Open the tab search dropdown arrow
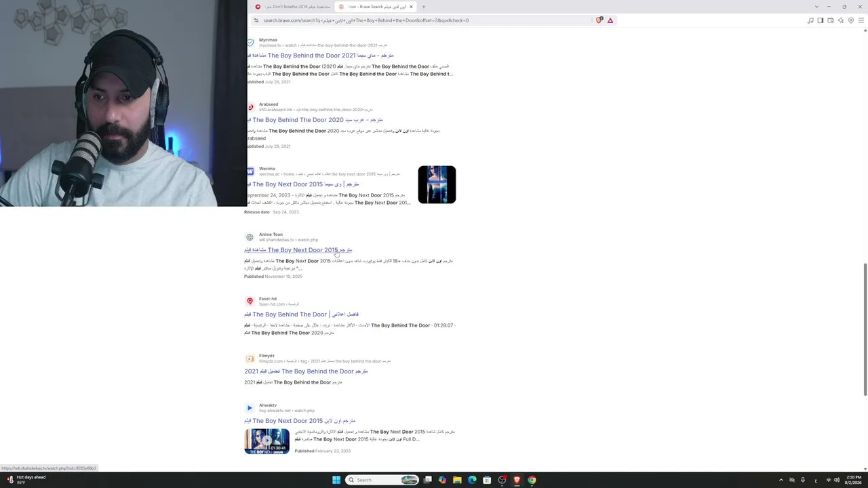Screen dimensions: 868x488 (816, 7)
